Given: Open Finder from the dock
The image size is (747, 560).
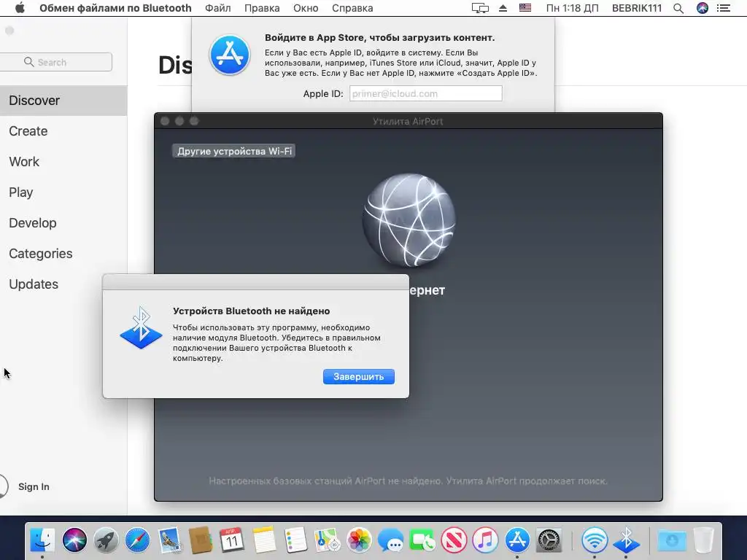Looking at the screenshot, I should point(42,540).
